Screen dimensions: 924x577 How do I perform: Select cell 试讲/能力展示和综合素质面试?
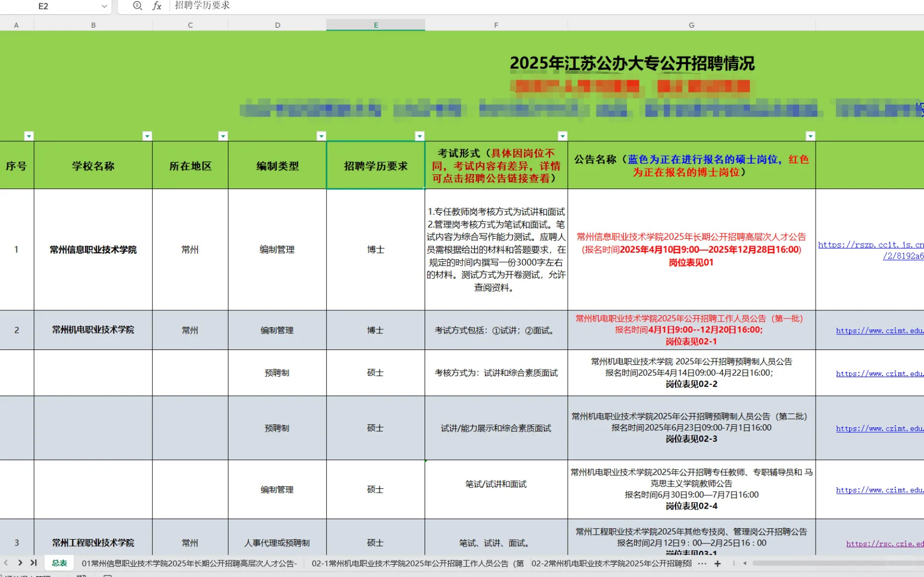click(496, 428)
